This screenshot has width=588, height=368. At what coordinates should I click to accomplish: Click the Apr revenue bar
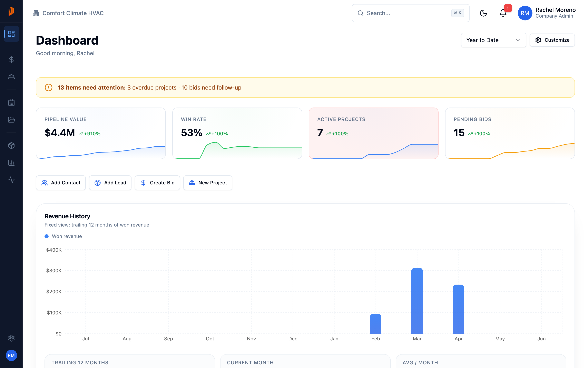pos(459,309)
